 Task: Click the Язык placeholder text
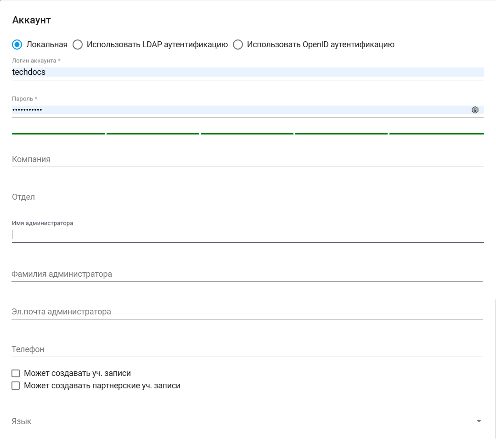tap(22, 421)
